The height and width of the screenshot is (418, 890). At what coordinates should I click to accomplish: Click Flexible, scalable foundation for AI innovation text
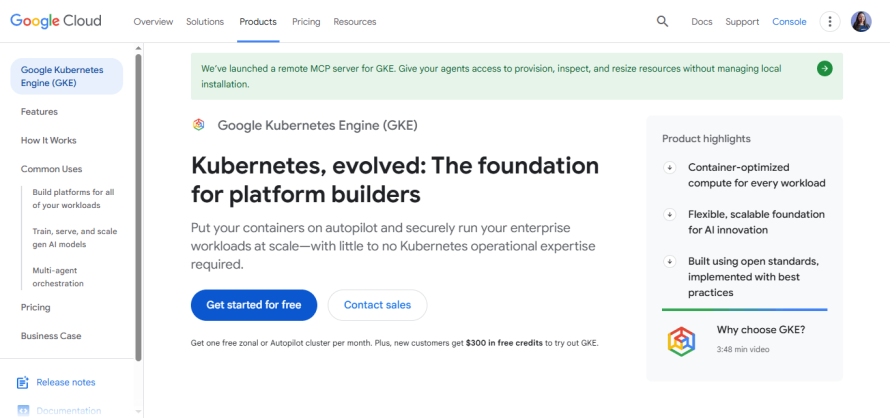click(x=757, y=223)
